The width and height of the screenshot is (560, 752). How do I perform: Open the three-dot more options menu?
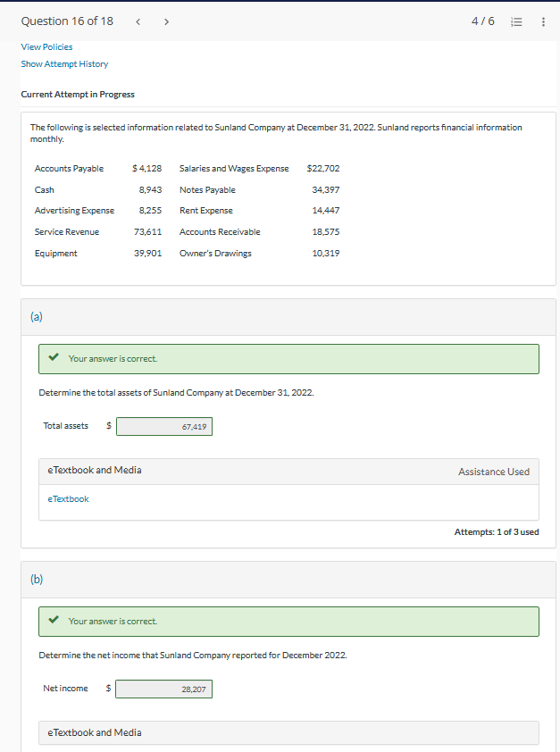(544, 21)
